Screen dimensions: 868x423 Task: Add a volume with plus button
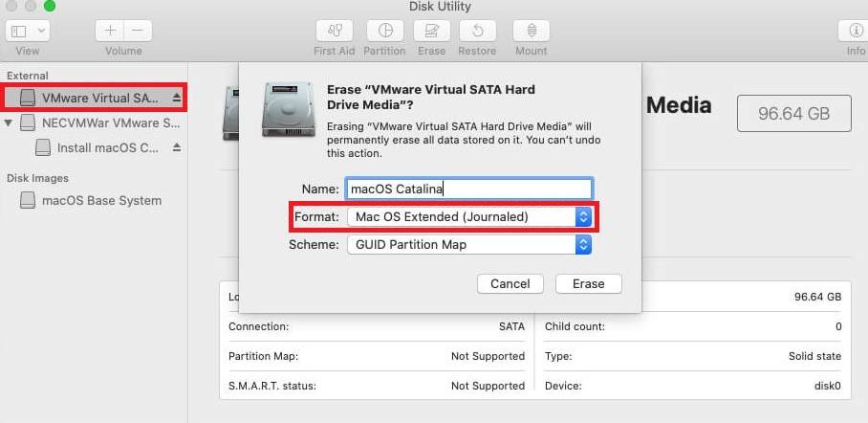point(110,31)
